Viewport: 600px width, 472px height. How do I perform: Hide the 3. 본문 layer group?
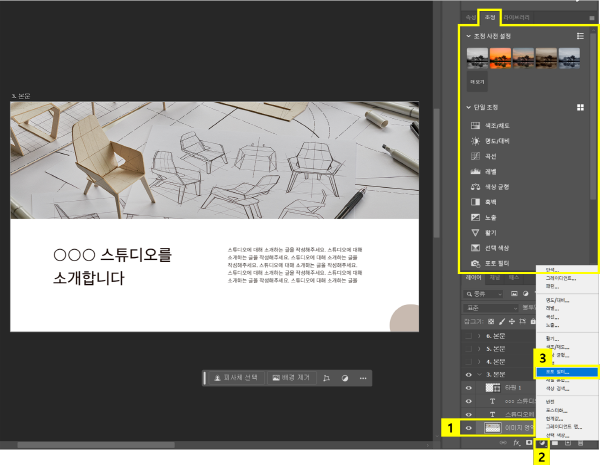[x=468, y=375]
